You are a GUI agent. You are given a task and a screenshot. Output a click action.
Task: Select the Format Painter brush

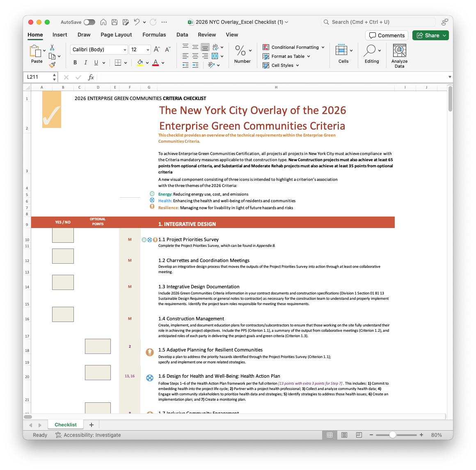pos(52,65)
